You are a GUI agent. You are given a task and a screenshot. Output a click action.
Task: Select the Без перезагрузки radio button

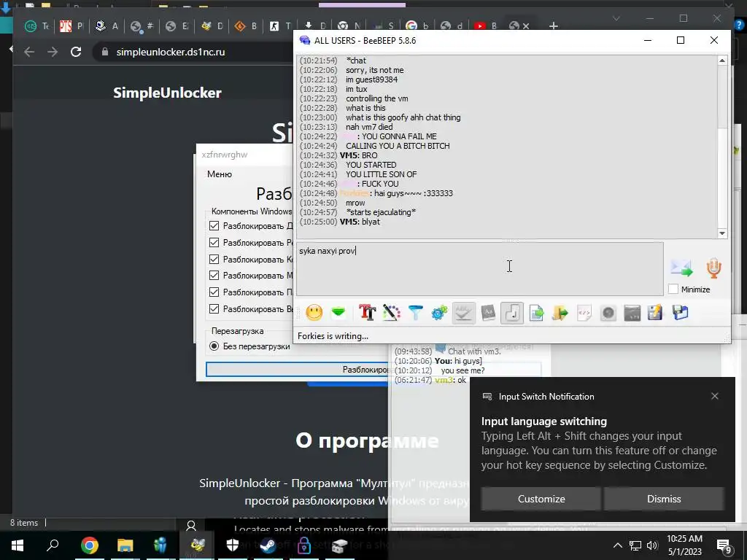tap(214, 346)
